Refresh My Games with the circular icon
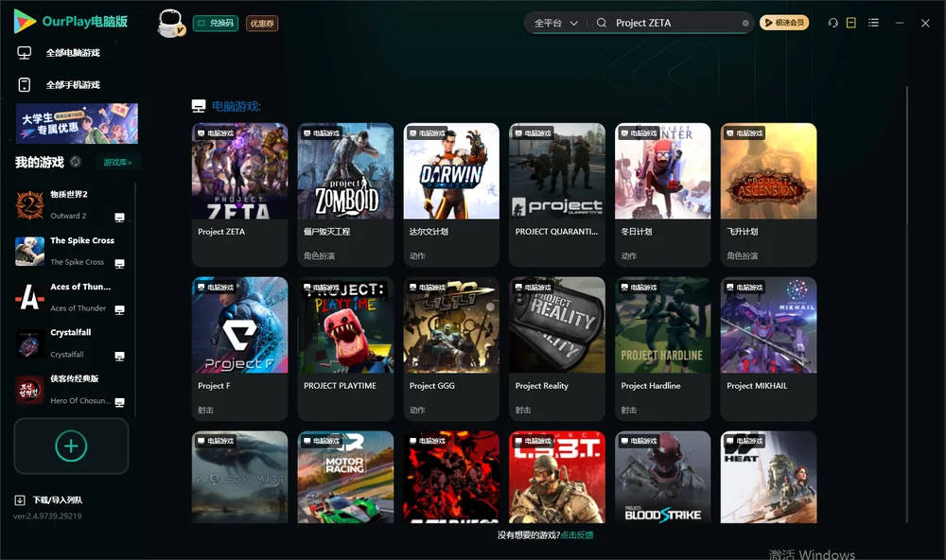Image resolution: width=946 pixels, height=560 pixels. pos(76,162)
